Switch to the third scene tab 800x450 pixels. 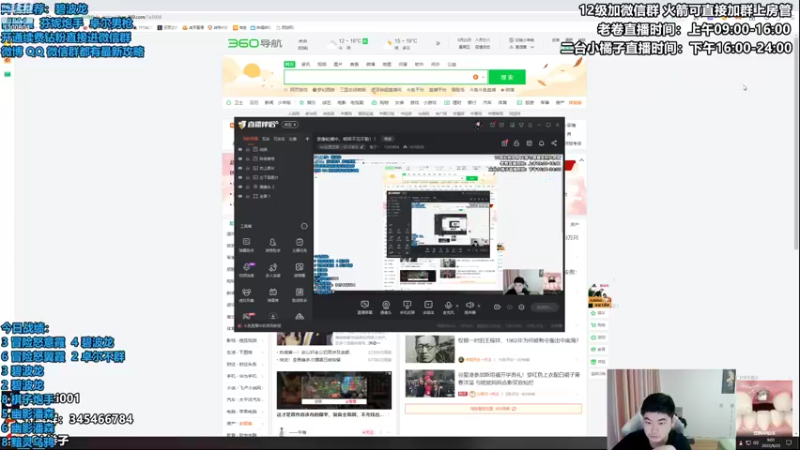(x=279, y=139)
